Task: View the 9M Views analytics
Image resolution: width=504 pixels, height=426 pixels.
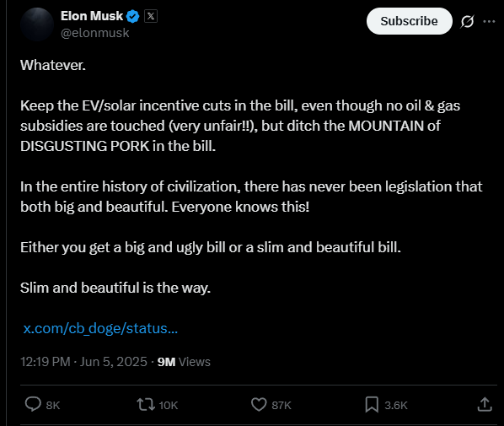Action: (184, 362)
